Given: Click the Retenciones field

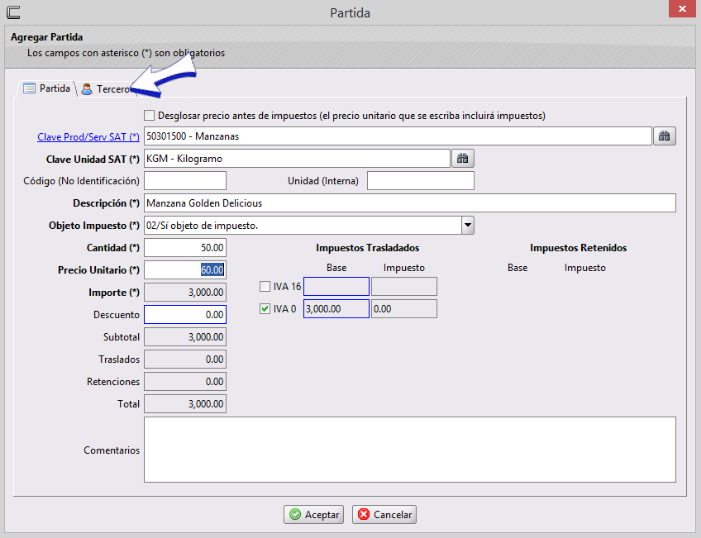Looking at the screenshot, I should 185,382.
